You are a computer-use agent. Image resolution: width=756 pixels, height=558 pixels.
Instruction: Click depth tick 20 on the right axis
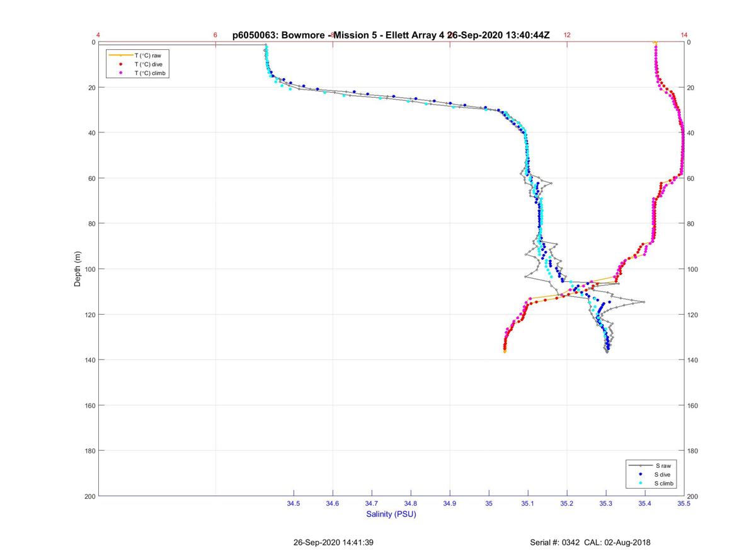pos(691,88)
